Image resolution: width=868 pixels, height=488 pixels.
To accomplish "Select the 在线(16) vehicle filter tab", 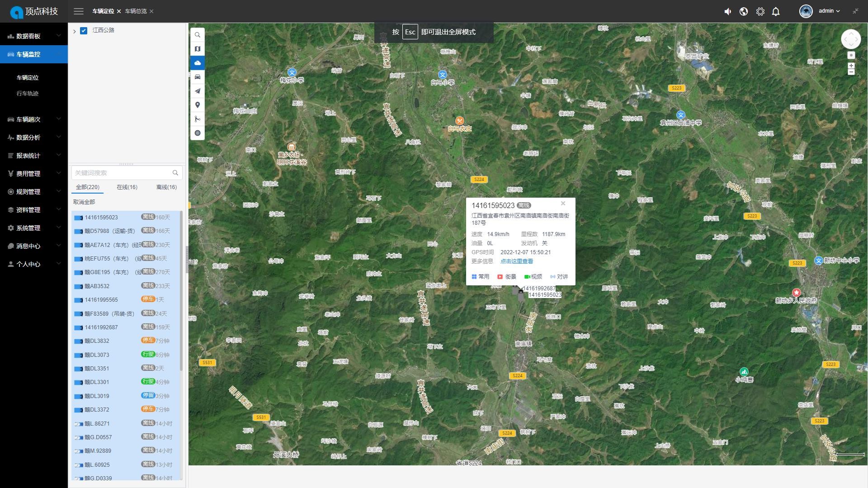I will [127, 187].
